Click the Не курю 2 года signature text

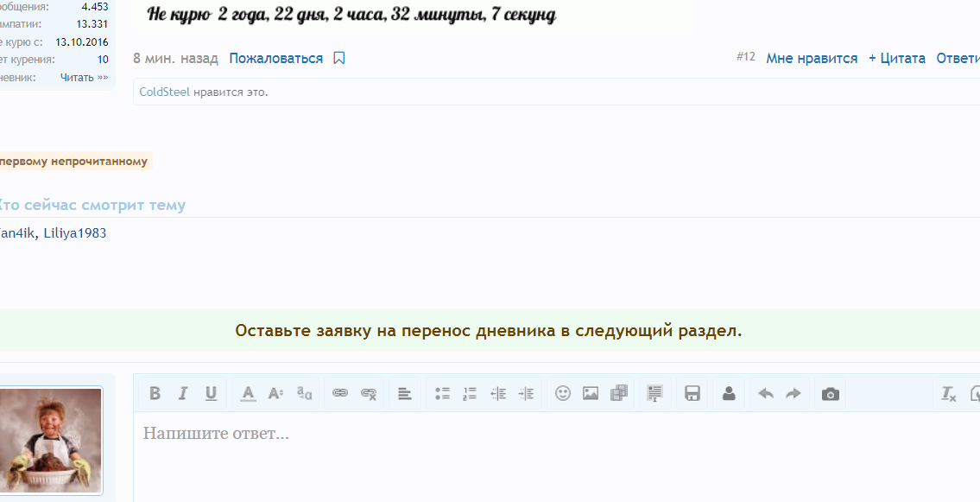point(351,14)
